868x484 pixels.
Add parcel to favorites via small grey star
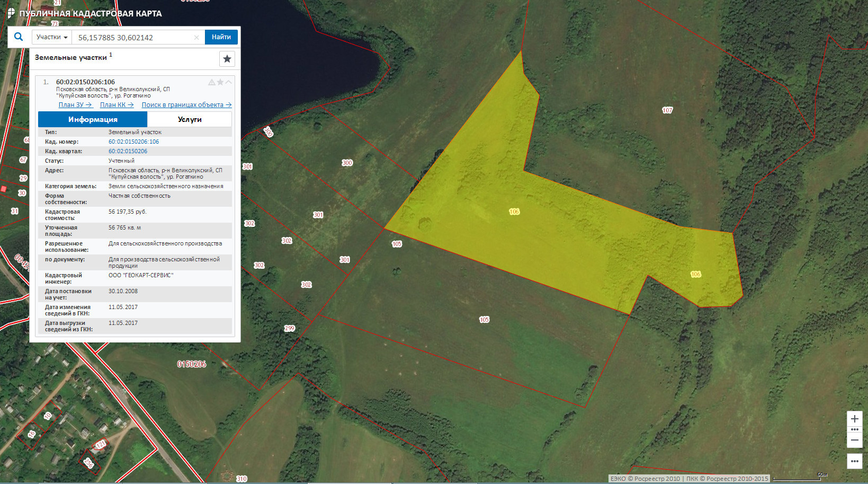coord(220,82)
